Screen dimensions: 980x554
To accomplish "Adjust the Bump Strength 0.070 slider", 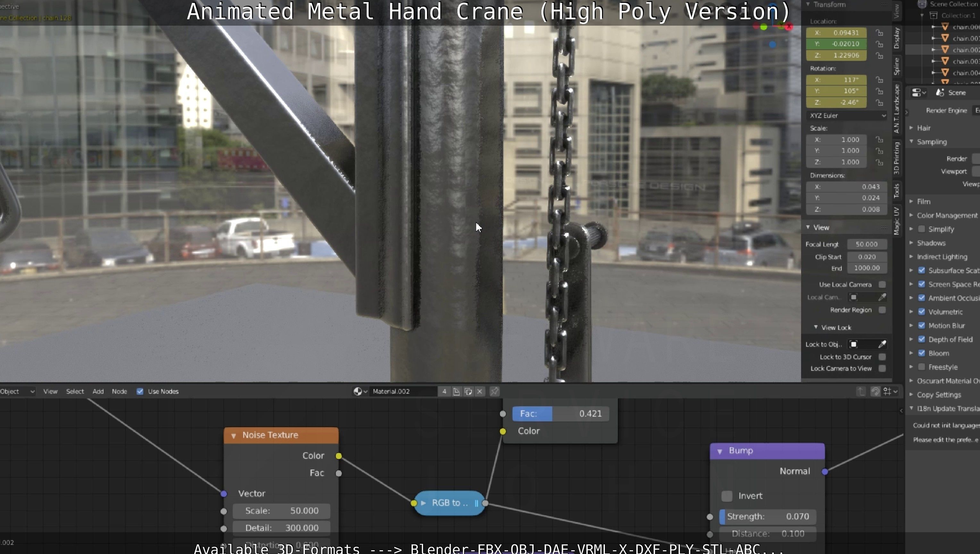I will tap(767, 516).
